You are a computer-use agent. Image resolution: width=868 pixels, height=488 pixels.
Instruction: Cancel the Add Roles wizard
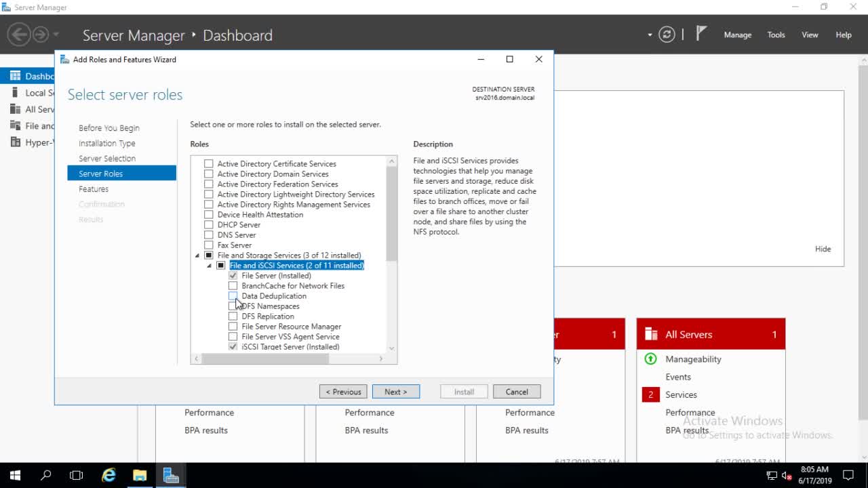[x=517, y=392]
